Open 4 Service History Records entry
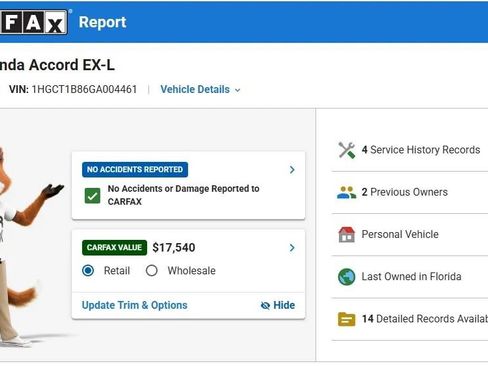 [x=410, y=150]
